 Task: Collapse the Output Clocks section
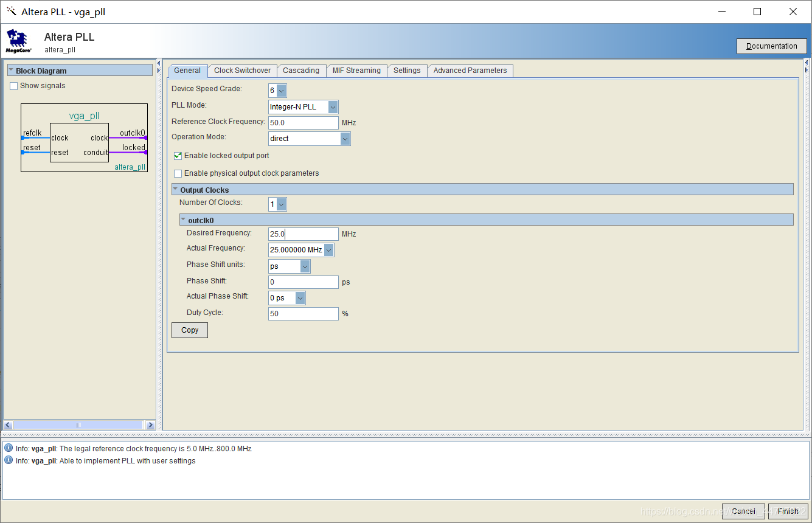(176, 190)
